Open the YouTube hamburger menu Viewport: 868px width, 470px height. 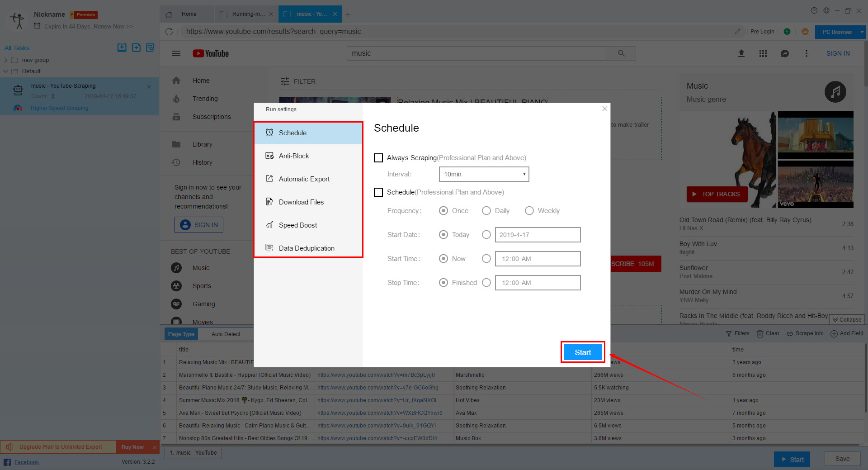tap(176, 53)
